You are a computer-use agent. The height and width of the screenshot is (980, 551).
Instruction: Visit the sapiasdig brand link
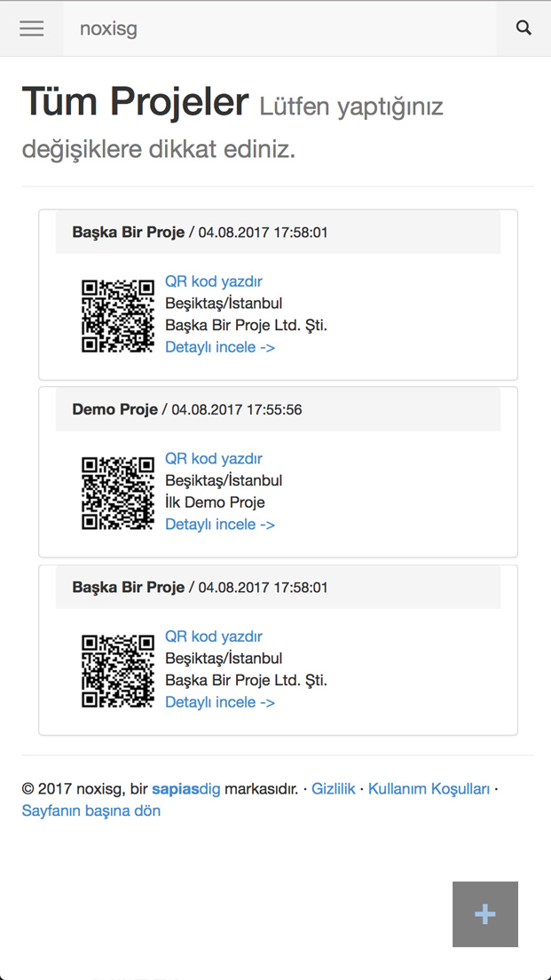pos(186,789)
